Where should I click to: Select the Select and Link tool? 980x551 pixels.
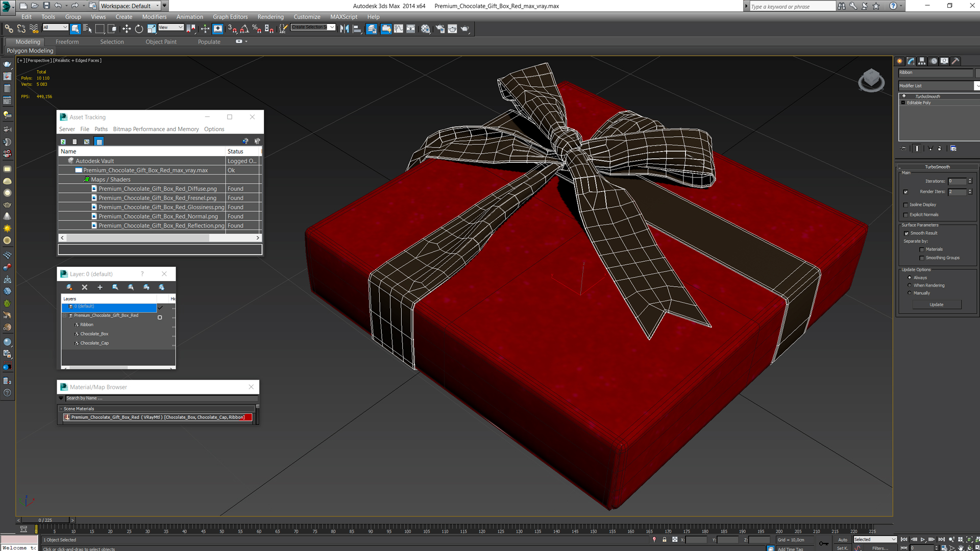9,29
